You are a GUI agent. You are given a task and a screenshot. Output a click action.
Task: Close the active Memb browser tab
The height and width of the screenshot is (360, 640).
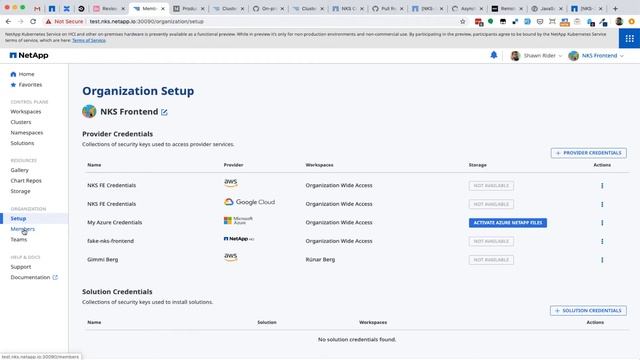click(x=163, y=9)
